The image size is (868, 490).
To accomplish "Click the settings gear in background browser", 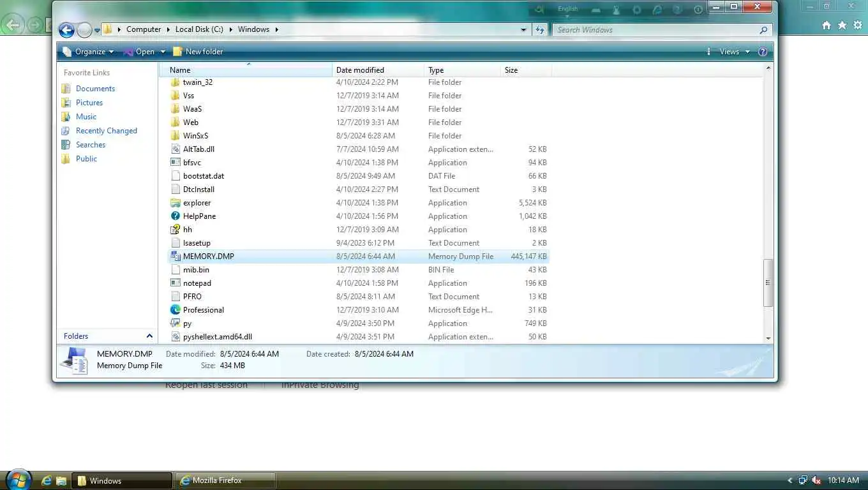I will click(x=858, y=25).
